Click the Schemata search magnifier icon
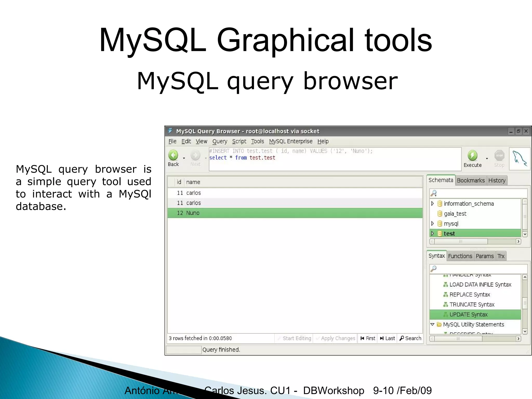 tap(434, 193)
